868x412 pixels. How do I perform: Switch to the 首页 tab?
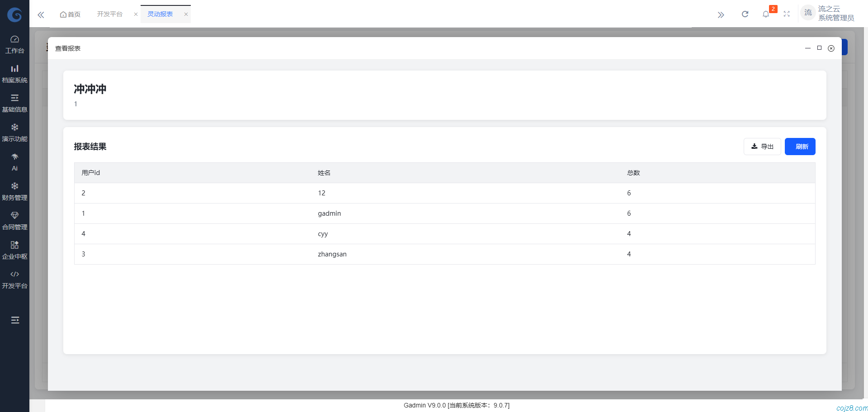coord(70,14)
